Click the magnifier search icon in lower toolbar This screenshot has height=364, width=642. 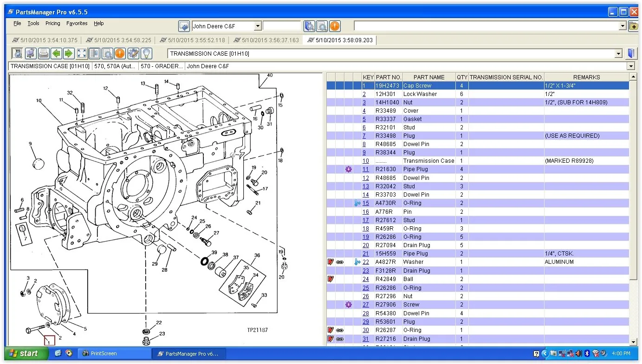point(107,53)
